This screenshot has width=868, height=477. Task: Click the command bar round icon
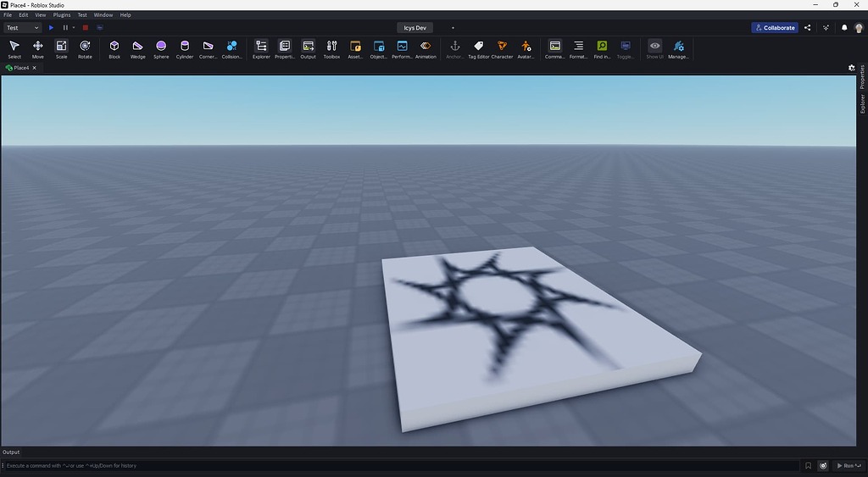pos(823,466)
